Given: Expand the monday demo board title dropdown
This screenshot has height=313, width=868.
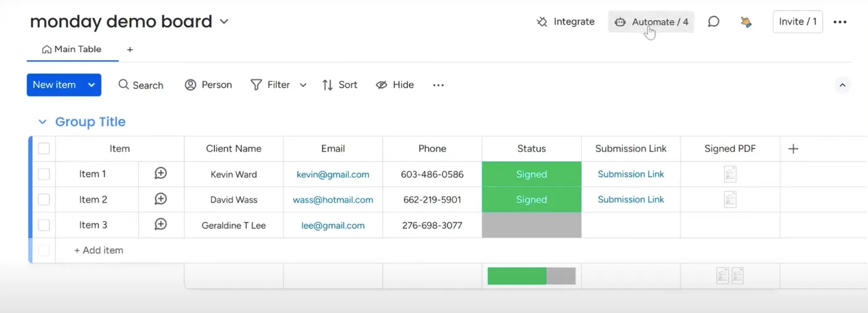Looking at the screenshot, I should [x=224, y=22].
